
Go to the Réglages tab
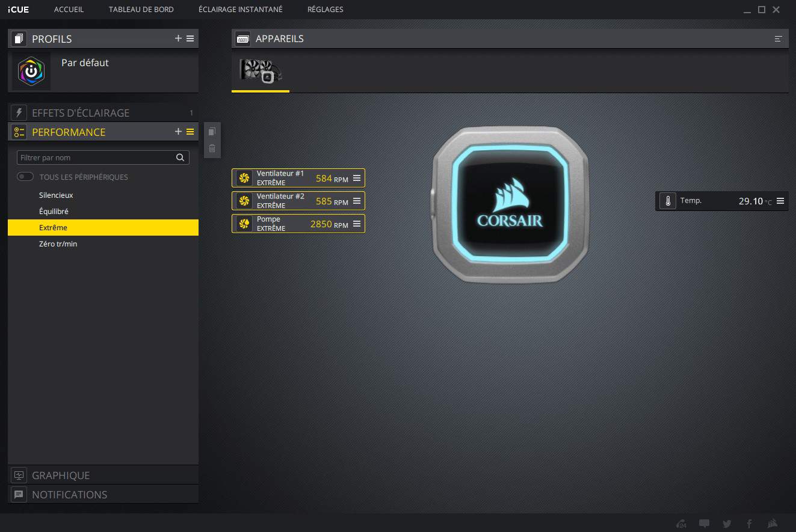[x=325, y=10]
